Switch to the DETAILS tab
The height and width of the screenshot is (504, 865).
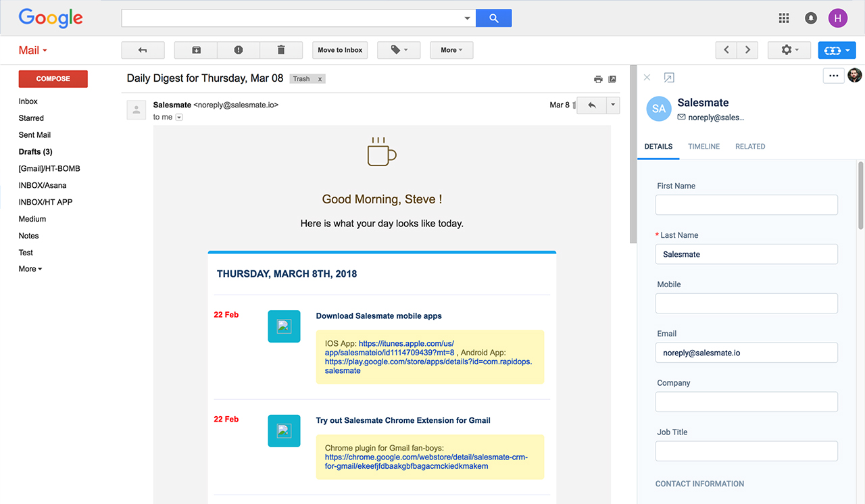pos(658,147)
